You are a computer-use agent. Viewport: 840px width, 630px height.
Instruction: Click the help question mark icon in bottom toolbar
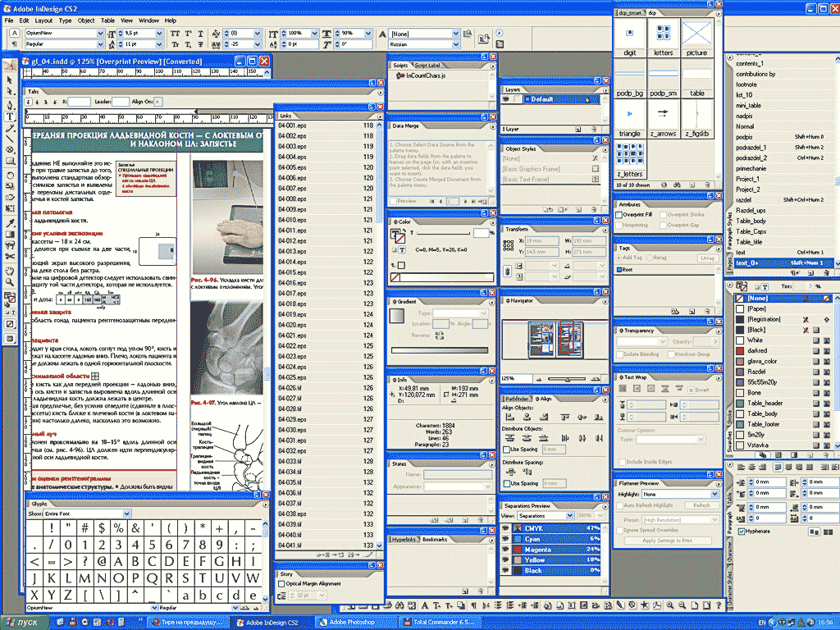(x=718, y=605)
